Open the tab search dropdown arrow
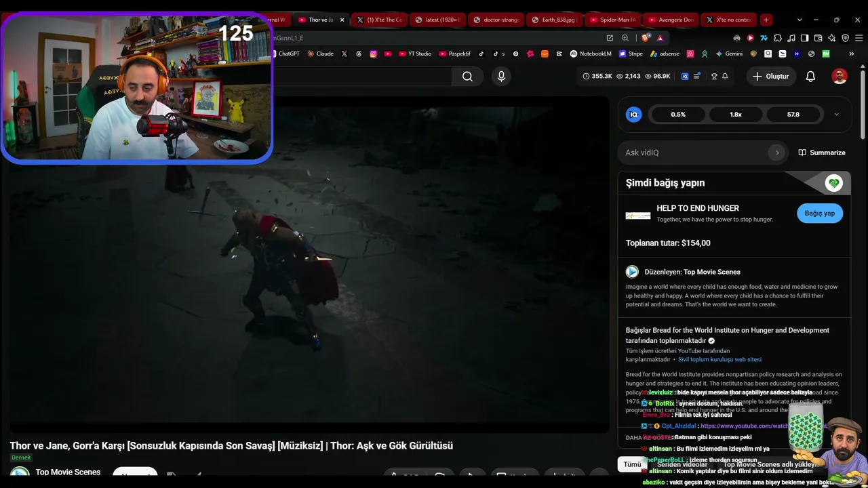868x488 pixels. pos(800,20)
